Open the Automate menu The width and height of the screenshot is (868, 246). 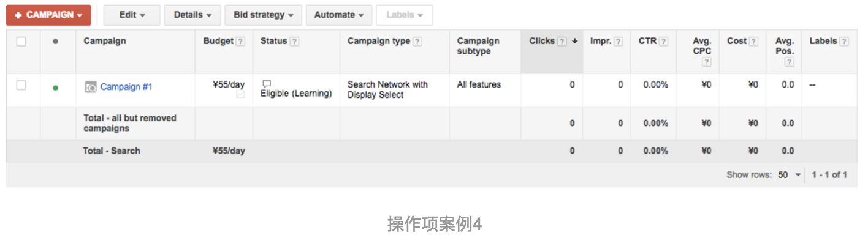click(x=339, y=15)
